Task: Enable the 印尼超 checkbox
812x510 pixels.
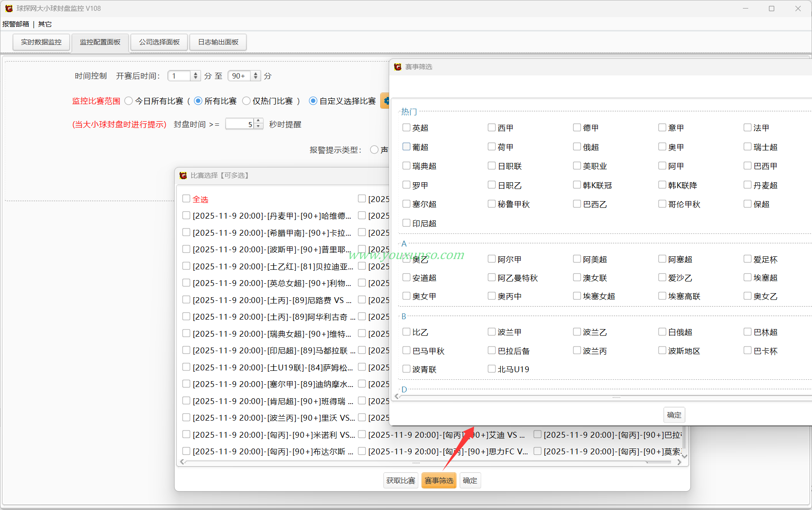Action: coord(406,223)
